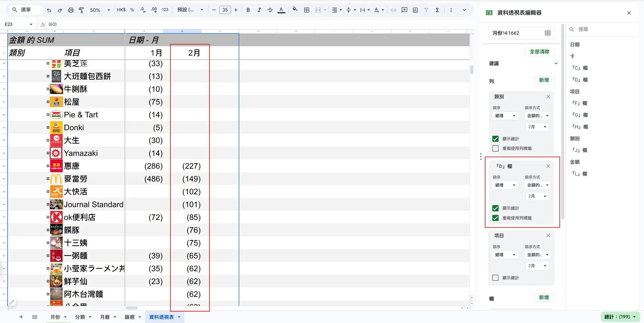
Task: Decrease font size with minus button
Action: click(x=214, y=10)
